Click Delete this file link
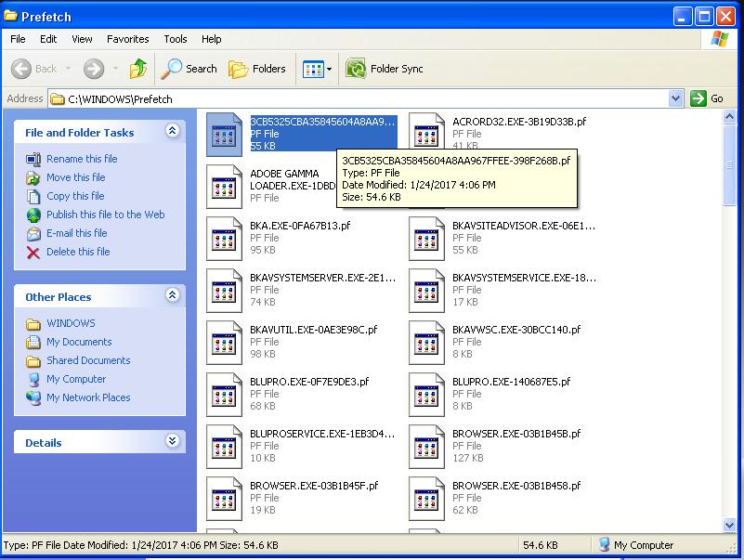 tap(78, 252)
